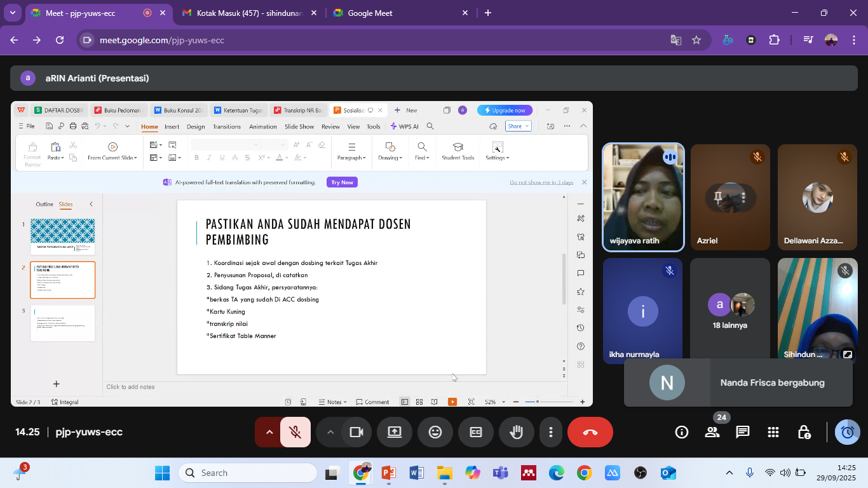
Task: Expand video settings arrow beside camera
Action: [330, 432]
